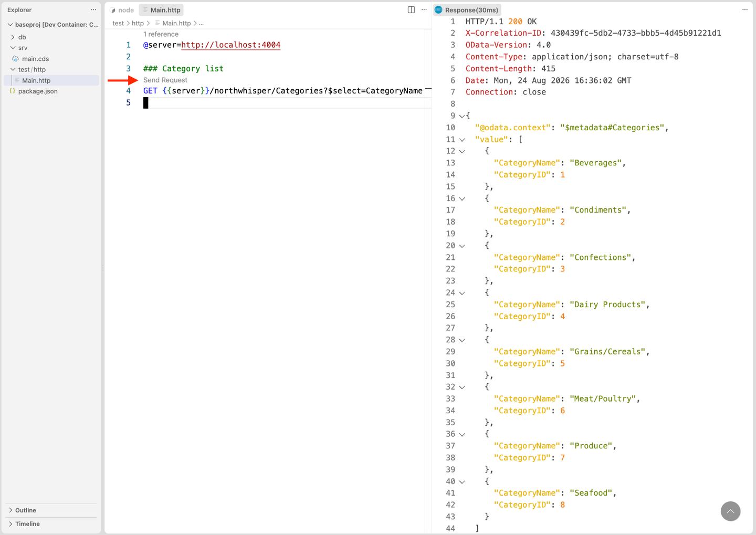Fold the Grains/Cereals object at line 28

click(x=462, y=340)
